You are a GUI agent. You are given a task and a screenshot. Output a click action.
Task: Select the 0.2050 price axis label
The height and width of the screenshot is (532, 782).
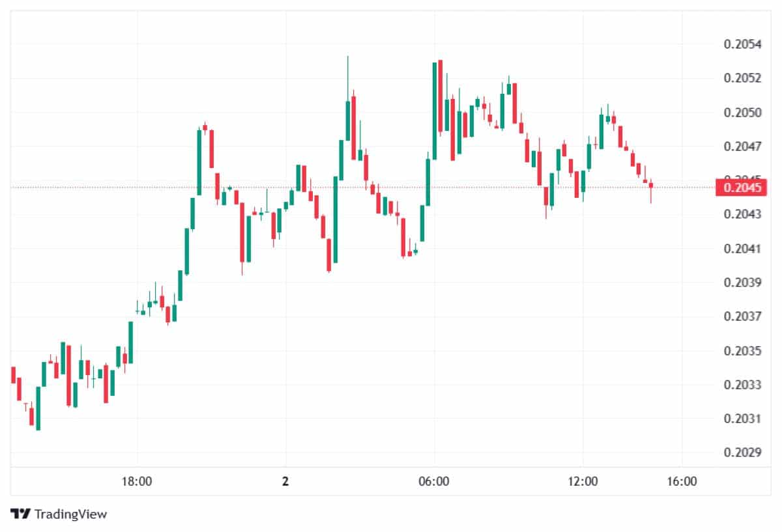pos(742,113)
